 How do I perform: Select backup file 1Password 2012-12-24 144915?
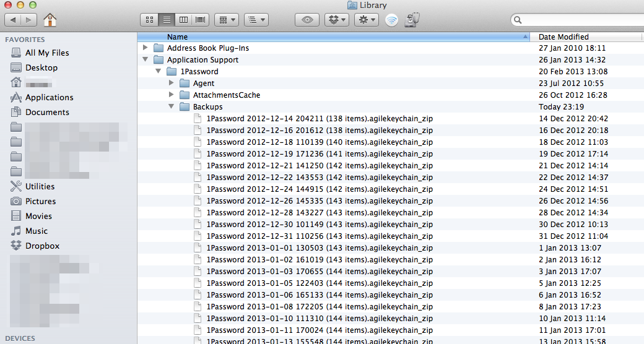tap(320, 189)
